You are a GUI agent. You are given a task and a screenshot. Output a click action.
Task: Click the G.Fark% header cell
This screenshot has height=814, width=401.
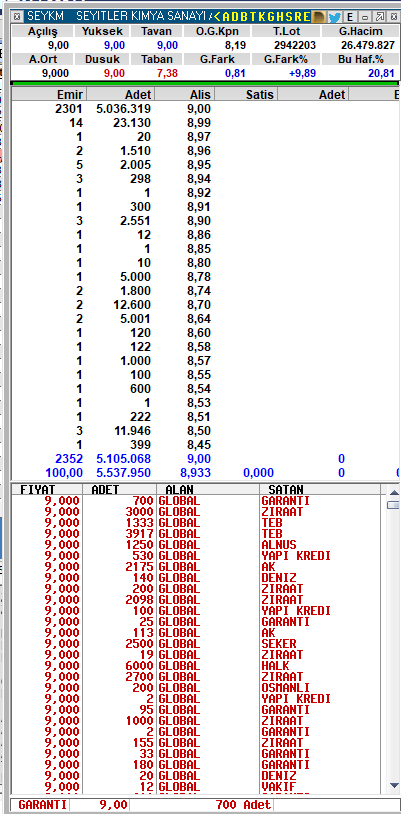coord(286,59)
